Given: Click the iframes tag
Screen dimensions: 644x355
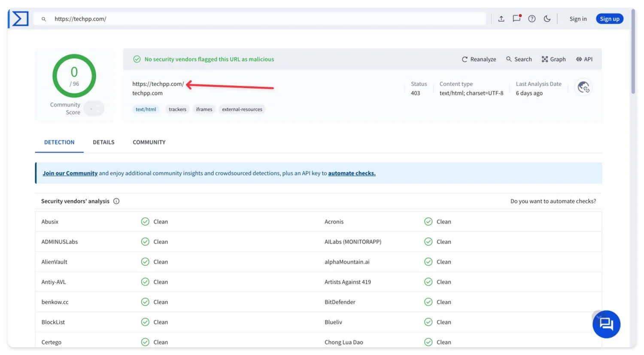Looking at the screenshot, I should (204, 109).
